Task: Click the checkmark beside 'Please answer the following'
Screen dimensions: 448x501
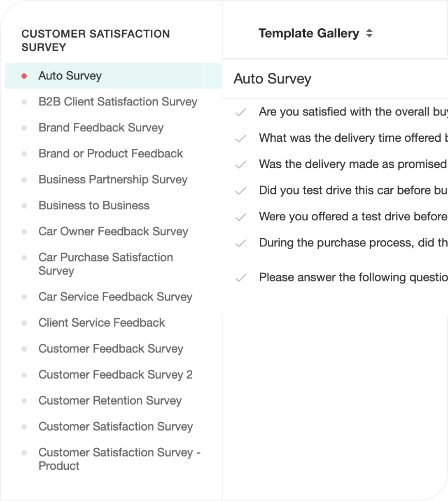Action: (240, 278)
